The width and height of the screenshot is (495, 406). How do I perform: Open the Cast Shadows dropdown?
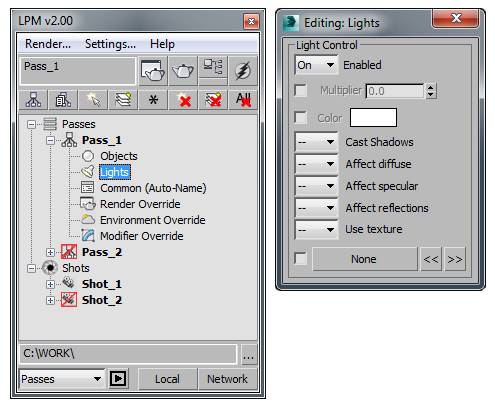(316, 142)
